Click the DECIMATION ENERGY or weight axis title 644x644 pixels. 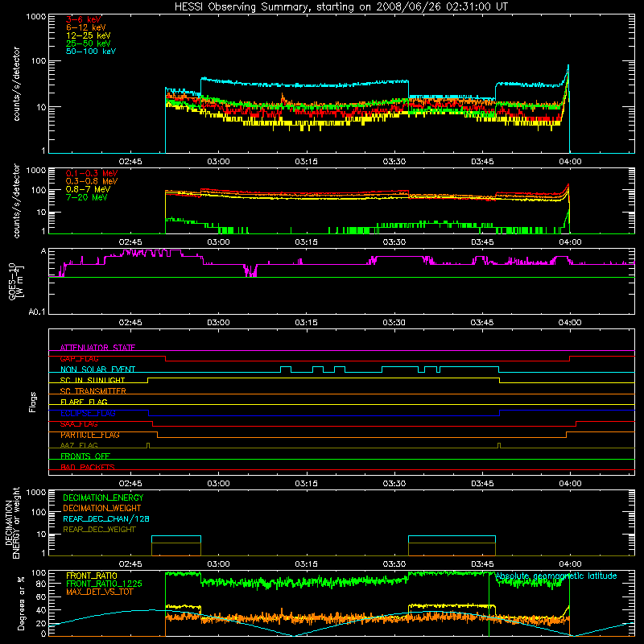click(12, 522)
